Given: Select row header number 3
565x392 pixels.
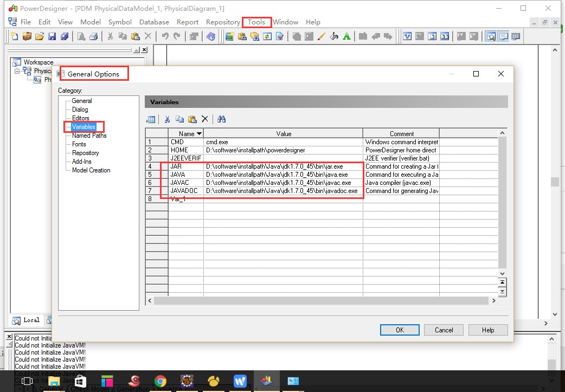Looking at the screenshot, I should point(157,158).
